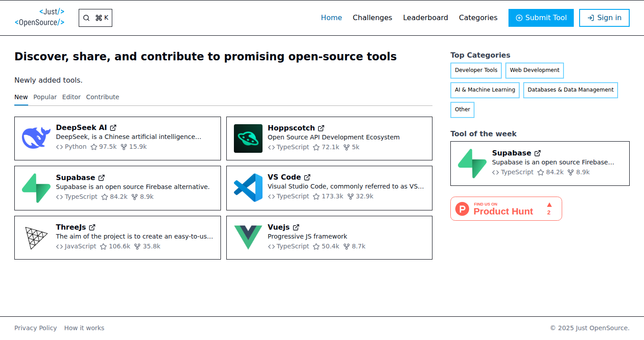
Task: Open Supabase external link icon in tools list
Action: point(102,178)
